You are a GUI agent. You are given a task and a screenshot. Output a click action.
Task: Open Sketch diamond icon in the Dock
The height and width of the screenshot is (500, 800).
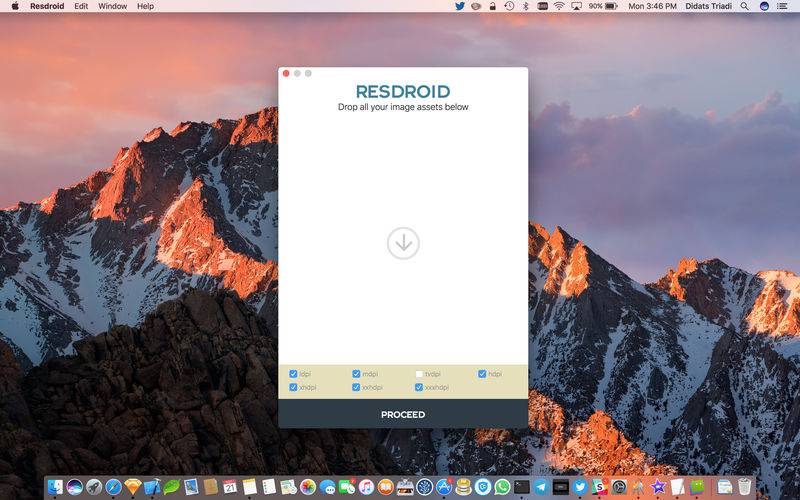[x=133, y=487]
